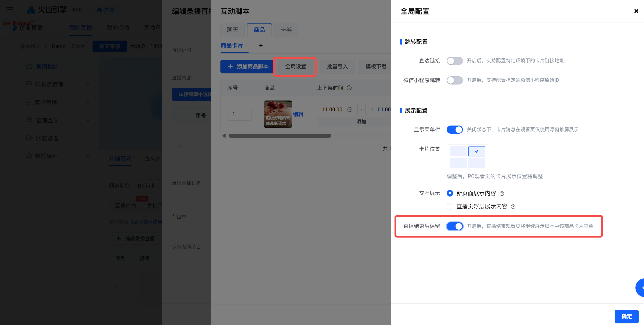The height and width of the screenshot is (325, 644).
Task: Click the product table horizontal scrollbar
Action: (x=279, y=136)
